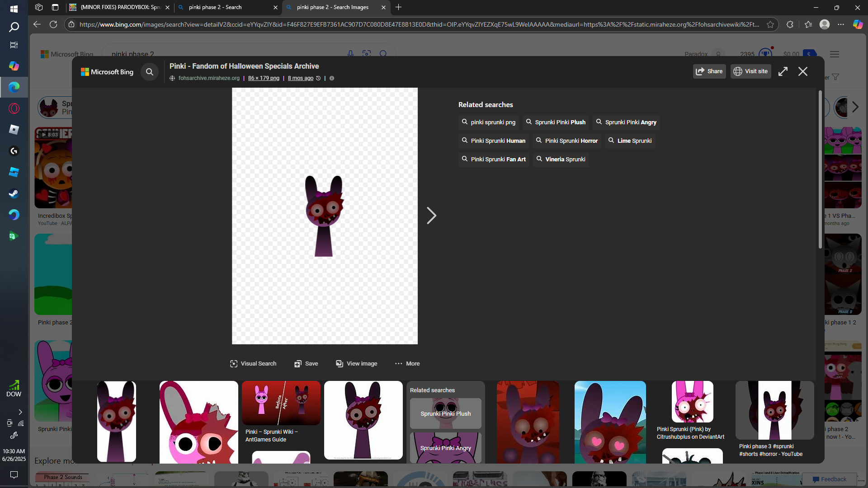Click the viewer vertical scrollbar
This screenshot has width=868, height=488.
pos(820,169)
